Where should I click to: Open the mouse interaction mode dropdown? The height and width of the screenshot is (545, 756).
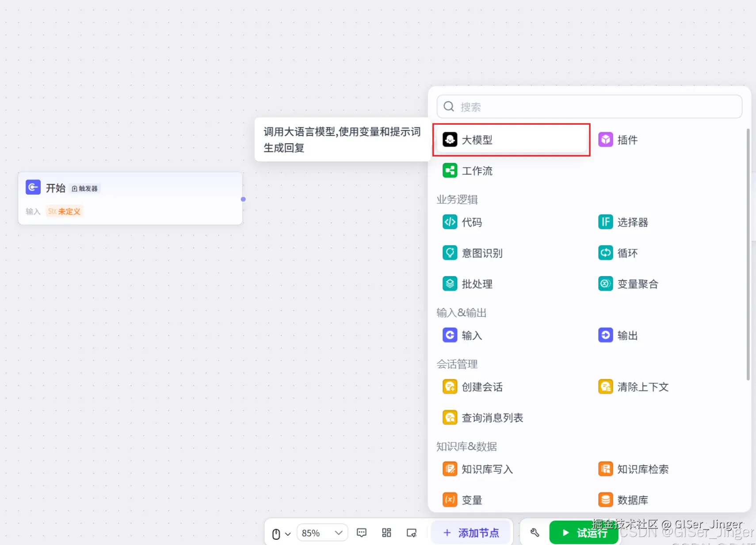coord(281,533)
